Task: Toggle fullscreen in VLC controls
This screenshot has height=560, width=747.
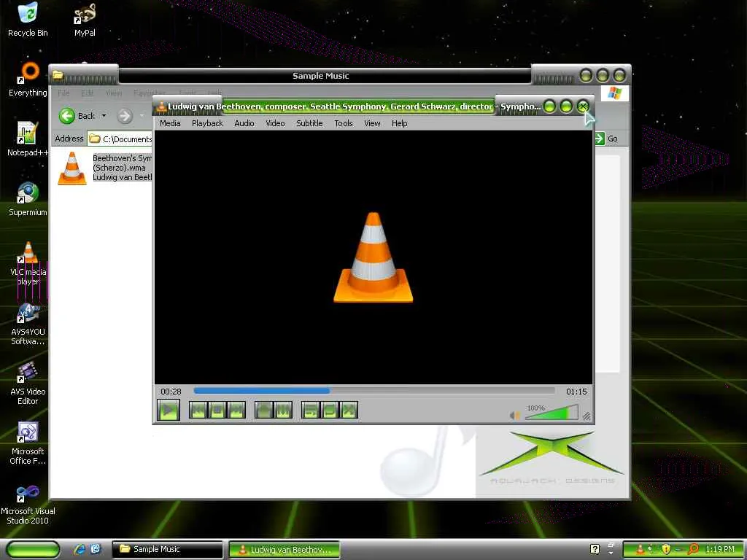Action: click(x=264, y=410)
